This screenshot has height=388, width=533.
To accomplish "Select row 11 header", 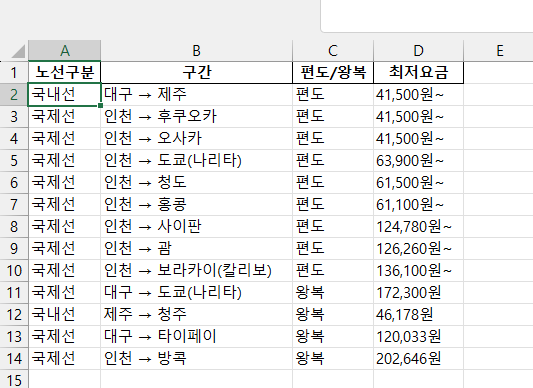I will pyautogui.click(x=14, y=292).
